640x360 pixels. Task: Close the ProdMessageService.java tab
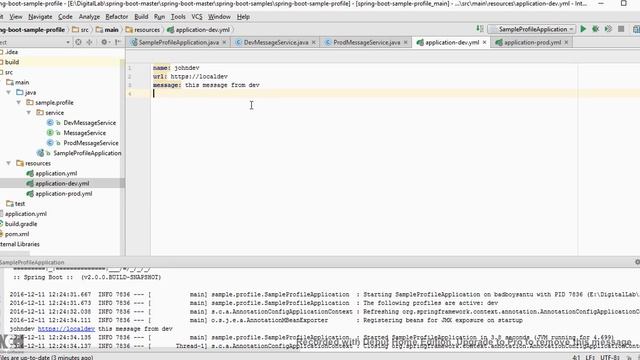(405, 42)
